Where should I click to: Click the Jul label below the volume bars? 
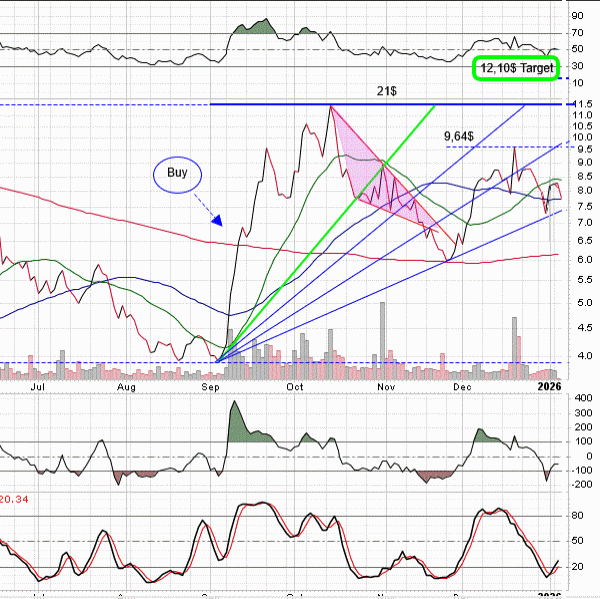coord(39,384)
